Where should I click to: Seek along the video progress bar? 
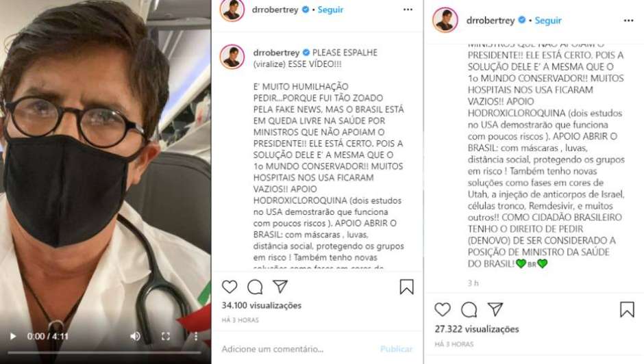(x=105, y=352)
